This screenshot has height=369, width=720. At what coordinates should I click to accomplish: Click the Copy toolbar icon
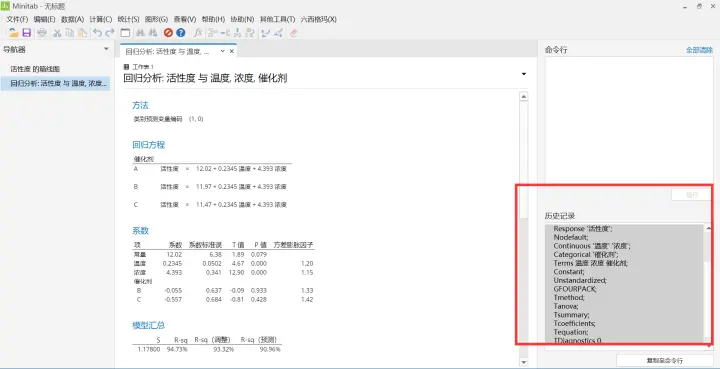70,33
